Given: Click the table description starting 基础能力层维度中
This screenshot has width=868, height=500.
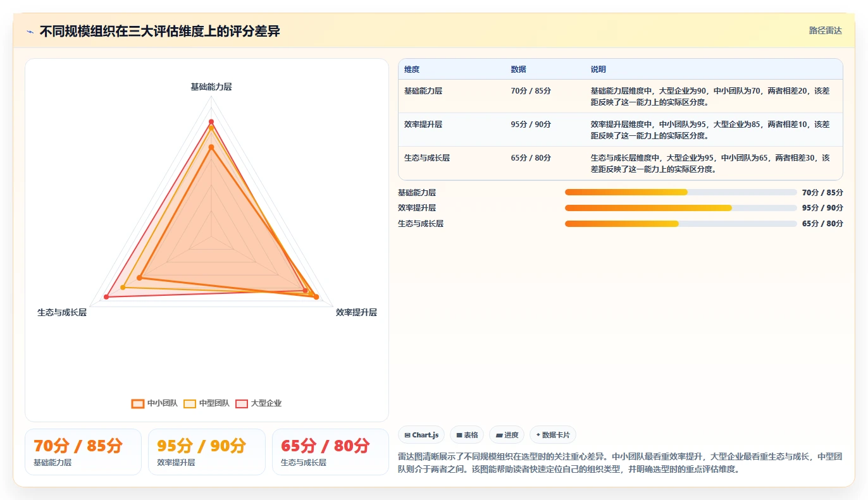Looking at the screenshot, I should coord(710,96).
